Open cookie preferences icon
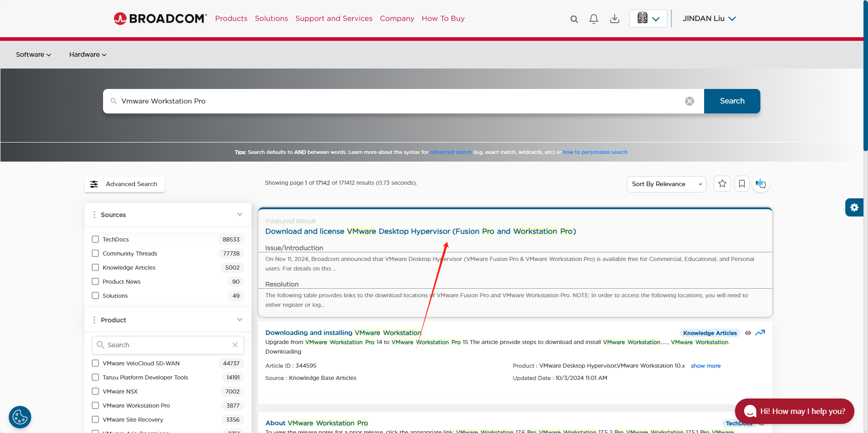Screen dimensions: 868x433 click(20, 417)
